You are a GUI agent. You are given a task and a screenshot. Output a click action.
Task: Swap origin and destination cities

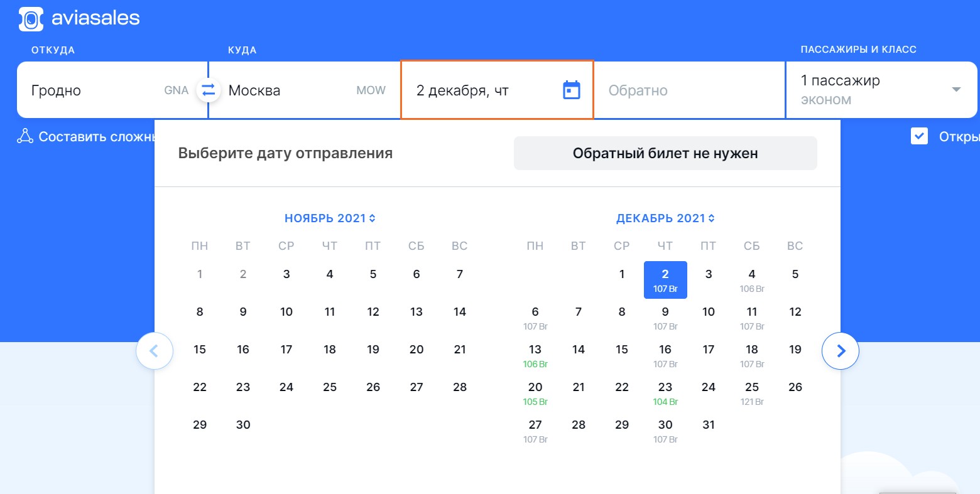(208, 90)
